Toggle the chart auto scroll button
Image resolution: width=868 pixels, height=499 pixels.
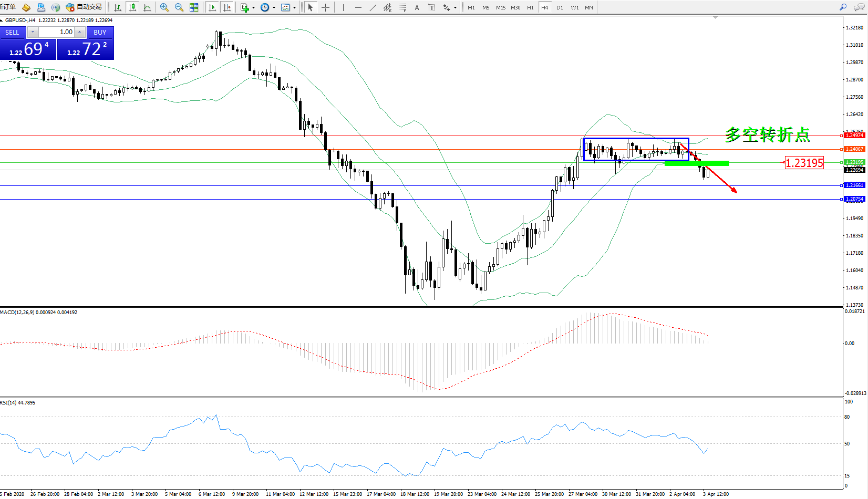coord(212,7)
